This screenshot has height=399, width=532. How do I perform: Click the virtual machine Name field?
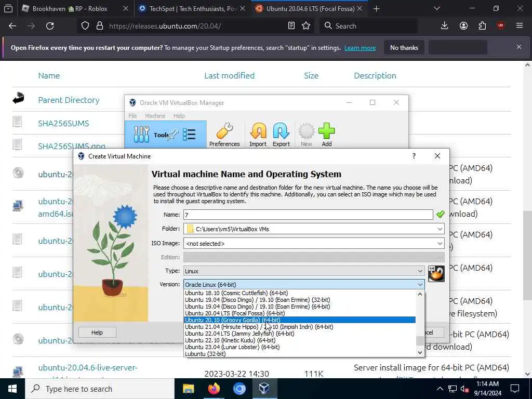(308, 215)
